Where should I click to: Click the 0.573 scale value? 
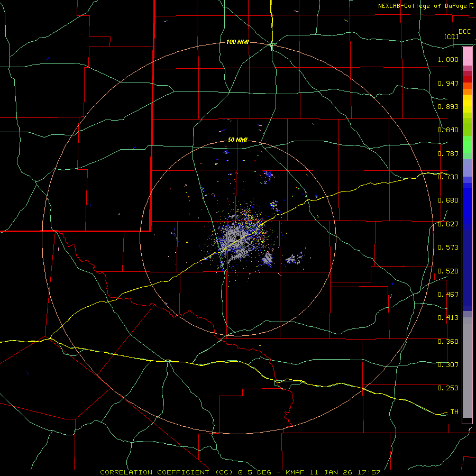pos(448,248)
